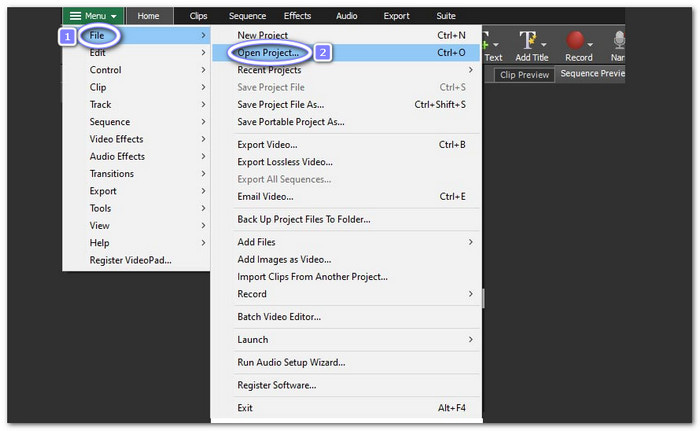Choose Save Project File As...

[x=346, y=105]
